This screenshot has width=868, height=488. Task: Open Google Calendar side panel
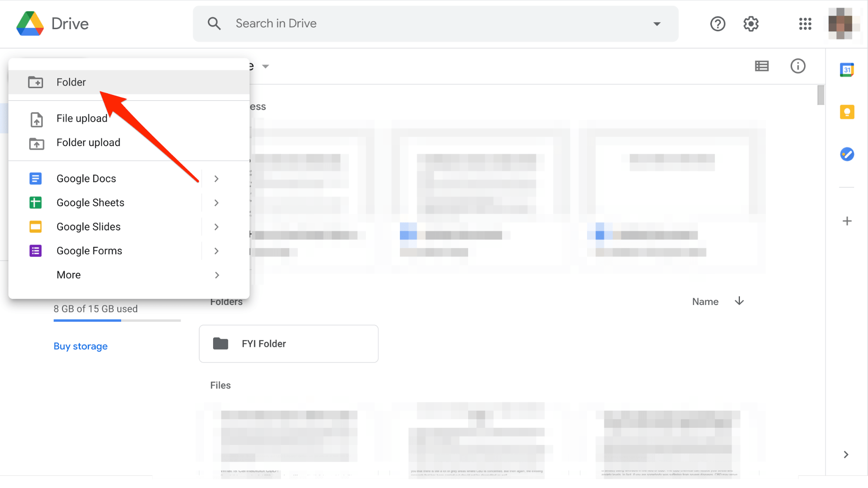[847, 69]
